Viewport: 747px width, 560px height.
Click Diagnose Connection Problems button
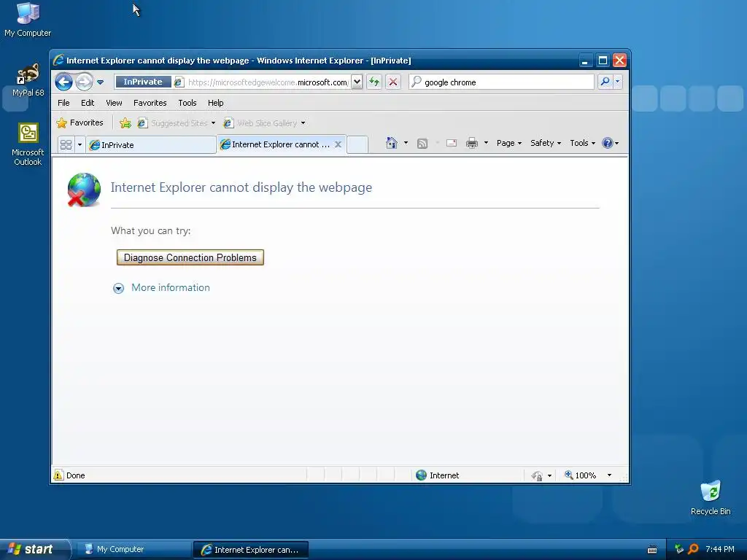tap(190, 257)
